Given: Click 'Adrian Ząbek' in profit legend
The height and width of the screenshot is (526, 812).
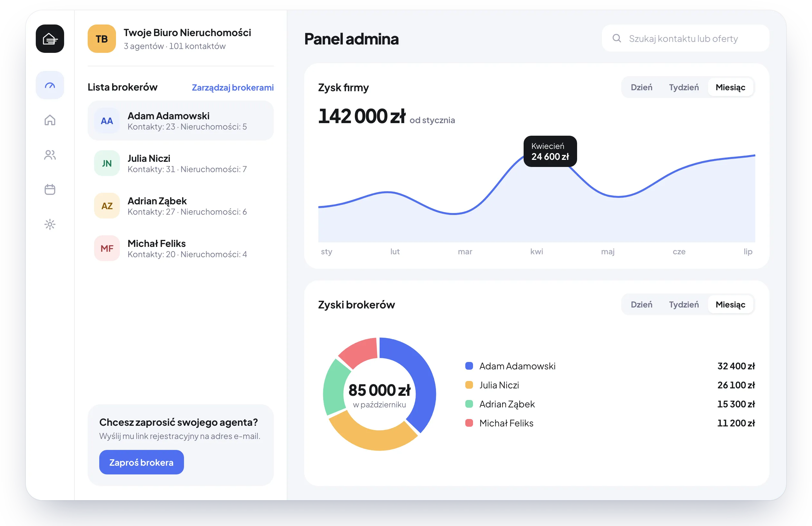Looking at the screenshot, I should pyautogui.click(x=507, y=404).
